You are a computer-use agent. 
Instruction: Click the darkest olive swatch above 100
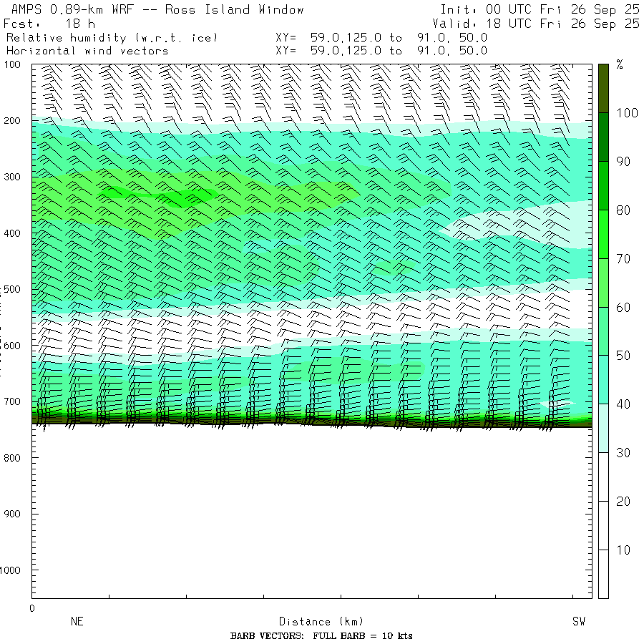(604, 88)
